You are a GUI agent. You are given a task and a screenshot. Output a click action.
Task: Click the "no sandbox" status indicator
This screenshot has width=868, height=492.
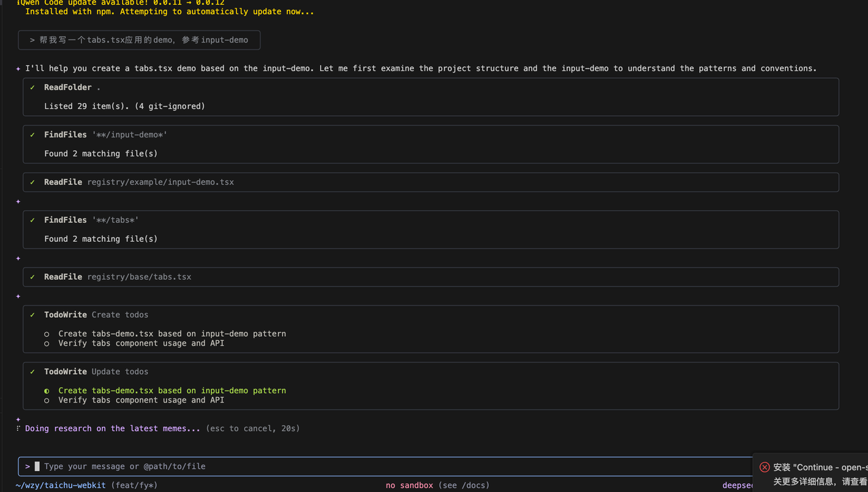pos(409,485)
